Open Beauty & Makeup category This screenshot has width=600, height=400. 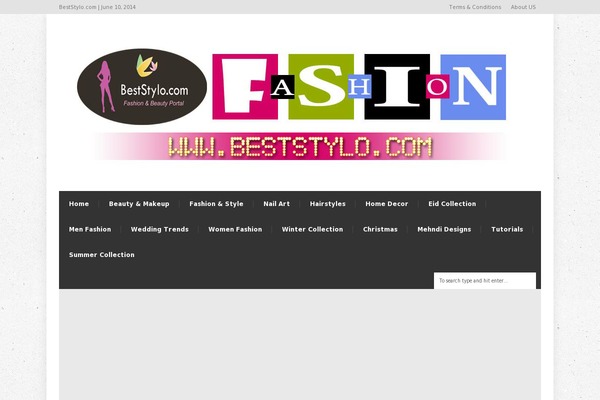tap(139, 204)
